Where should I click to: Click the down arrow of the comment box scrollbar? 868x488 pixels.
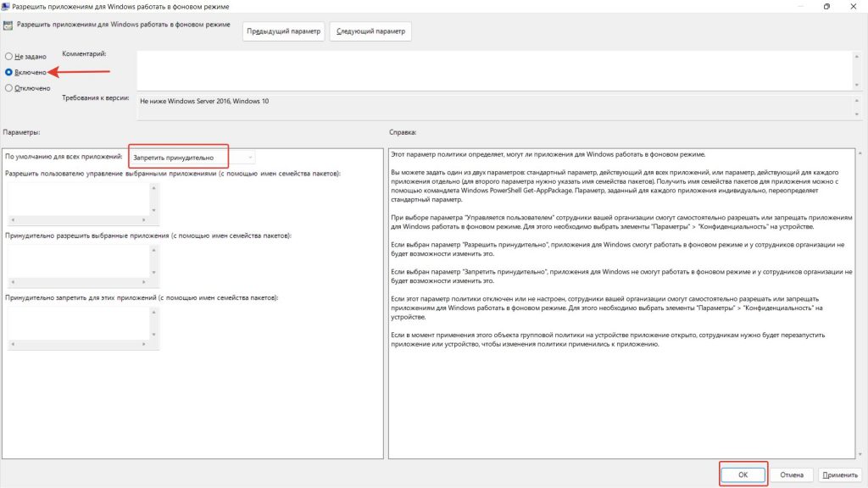coord(856,85)
